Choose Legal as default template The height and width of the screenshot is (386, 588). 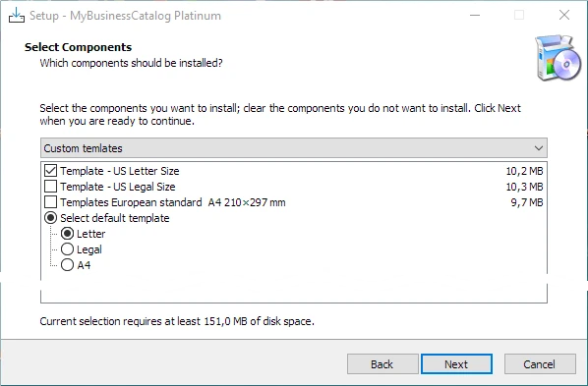pos(67,249)
